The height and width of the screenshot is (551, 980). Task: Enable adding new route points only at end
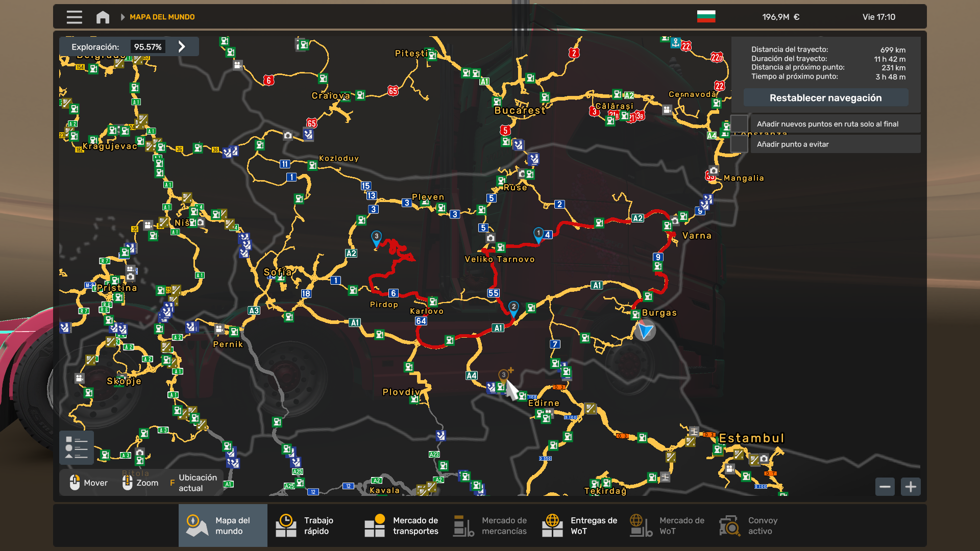[739, 124]
